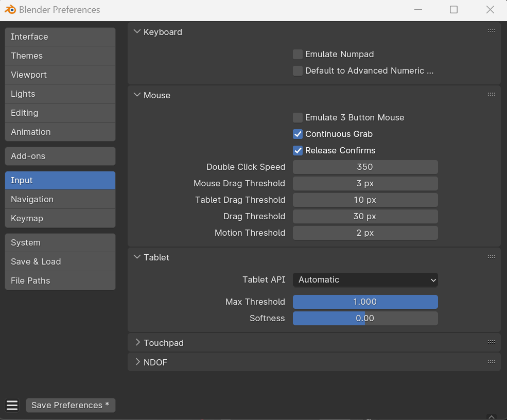Switch to Animation preferences
507x420 pixels.
click(60, 132)
